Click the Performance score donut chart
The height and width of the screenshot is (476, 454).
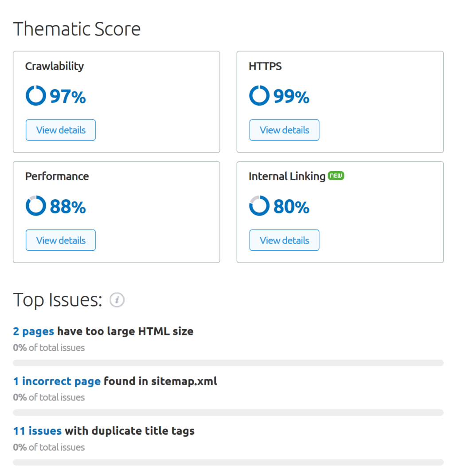(x=35, y=205)
